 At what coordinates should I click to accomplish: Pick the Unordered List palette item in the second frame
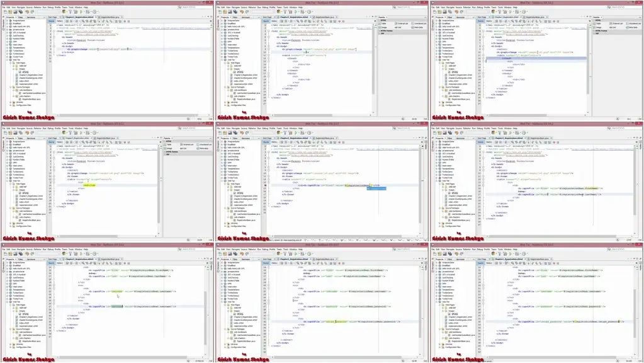(419, 23)
